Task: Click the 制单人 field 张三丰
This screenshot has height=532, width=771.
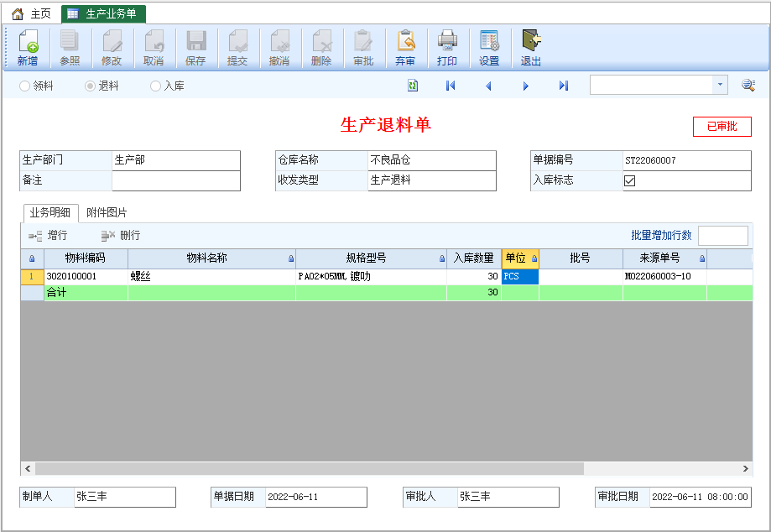Action: click(x=125, y=497)
